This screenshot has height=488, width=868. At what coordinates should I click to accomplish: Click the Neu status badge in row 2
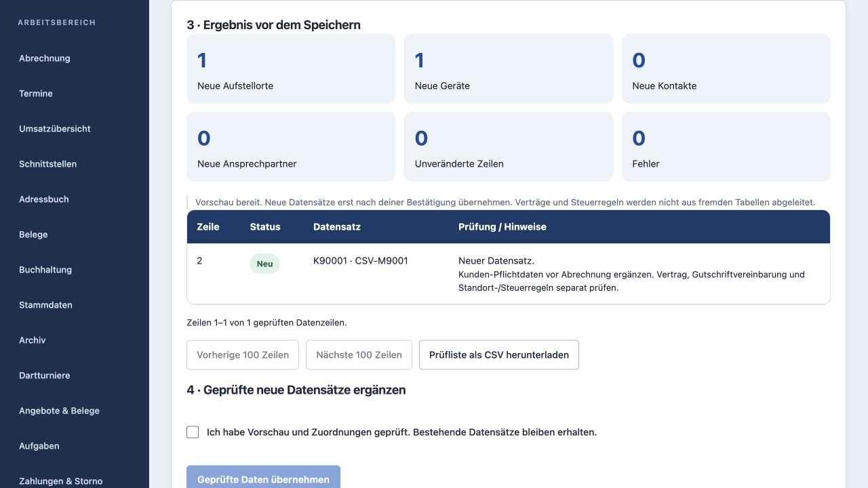264,264
